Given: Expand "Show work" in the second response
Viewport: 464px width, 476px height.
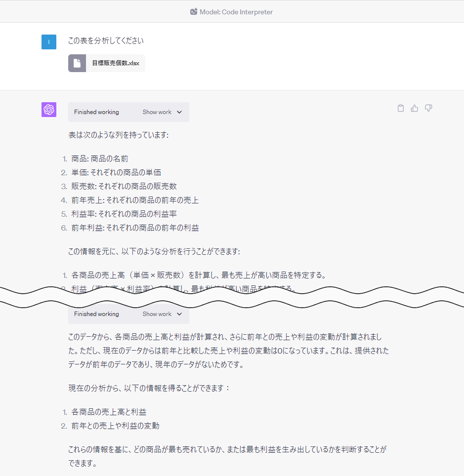Looking at the screenshot, I should pyautogui.click(x=157, y=314).
